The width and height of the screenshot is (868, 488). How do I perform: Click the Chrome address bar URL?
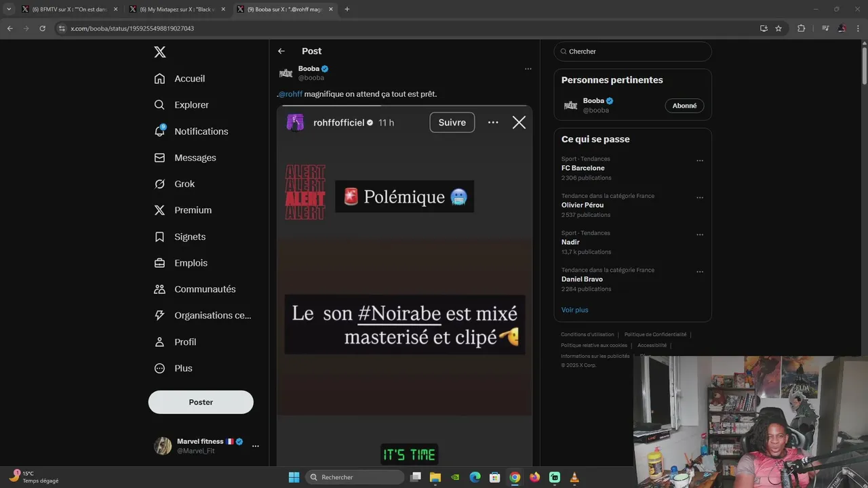pyautogui.click(x=132, y=28)
